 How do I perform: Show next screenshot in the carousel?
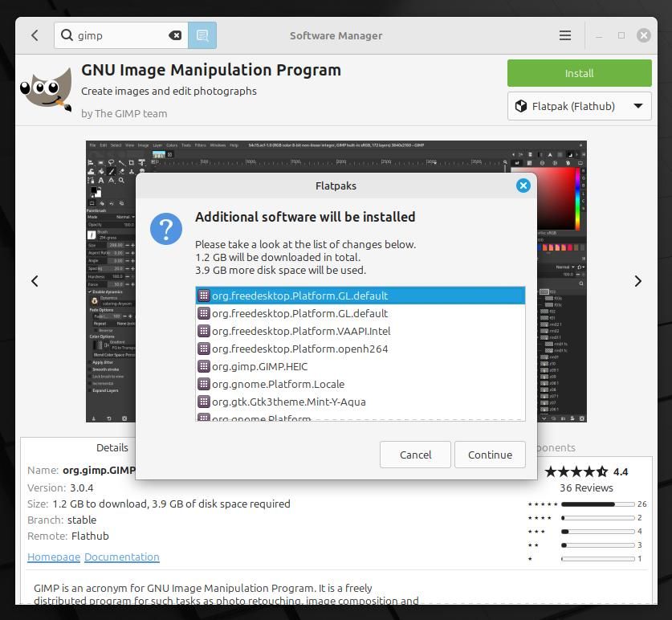tap(637, 281)
